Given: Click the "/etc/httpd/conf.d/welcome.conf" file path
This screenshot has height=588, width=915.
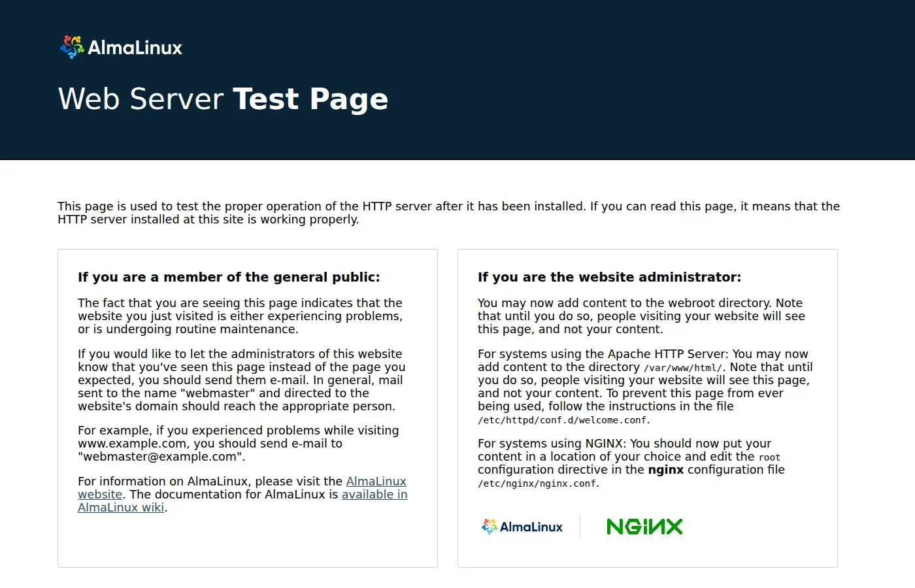Looking at the screenshot, I should tap(563, 420).
